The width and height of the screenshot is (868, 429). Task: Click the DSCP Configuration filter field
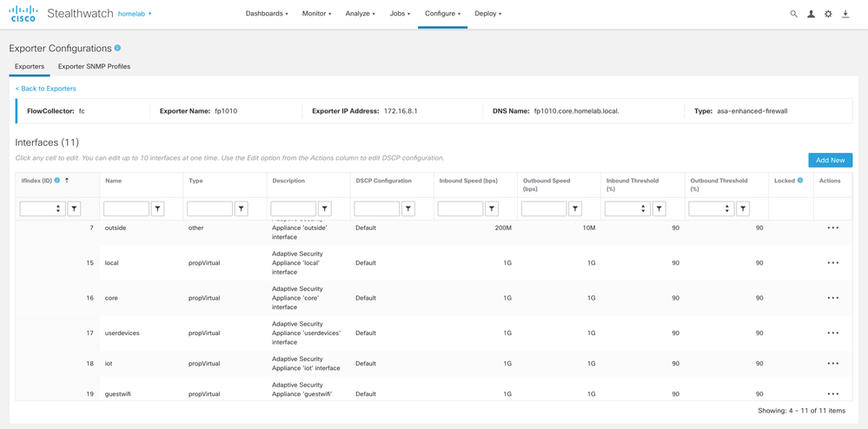click(x=377, y=208)
